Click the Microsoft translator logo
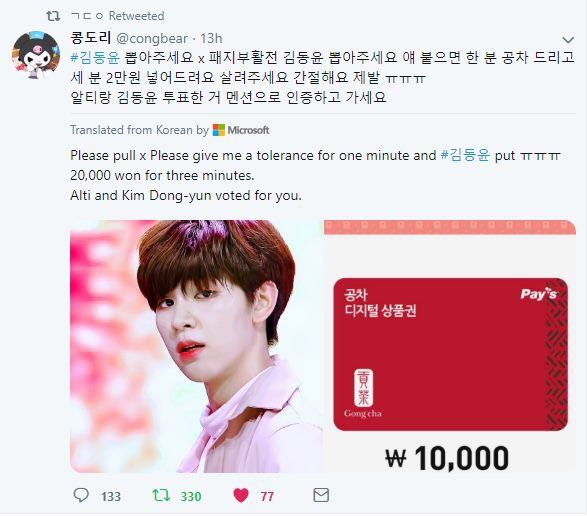The height and width of the screenshot is (516, 587). (x=241, y=130)
